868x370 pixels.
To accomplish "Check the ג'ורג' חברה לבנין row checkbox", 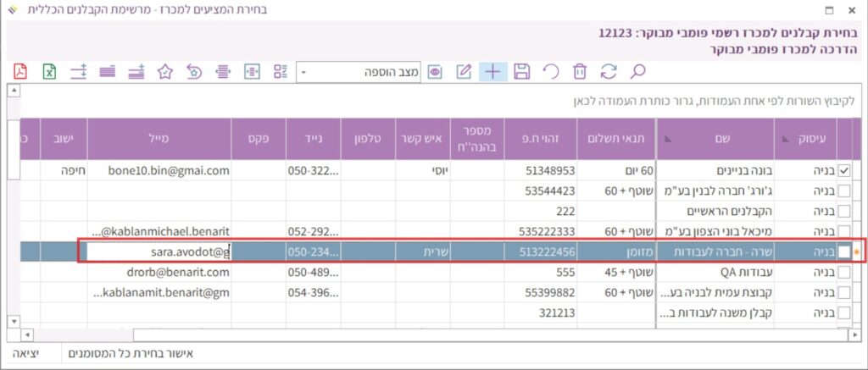I will click(x=843, y=191).
